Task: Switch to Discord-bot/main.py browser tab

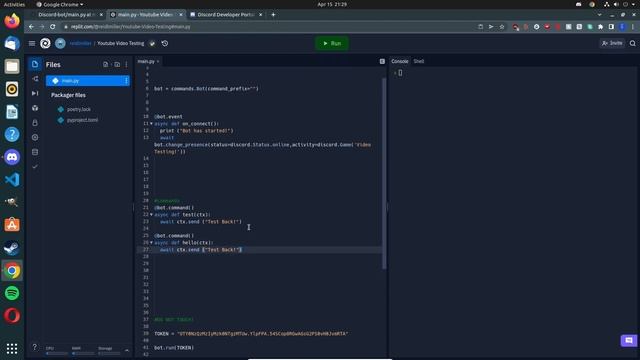Action: 67,15
